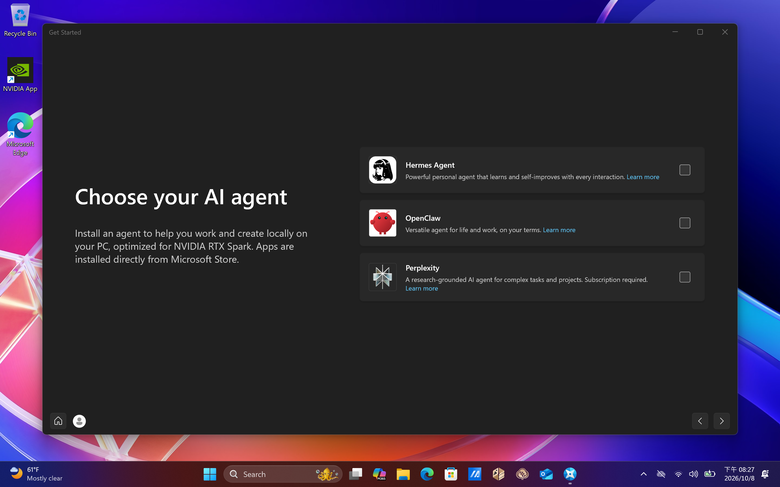Open Learn more link for OpenClaw

[559, 230]
